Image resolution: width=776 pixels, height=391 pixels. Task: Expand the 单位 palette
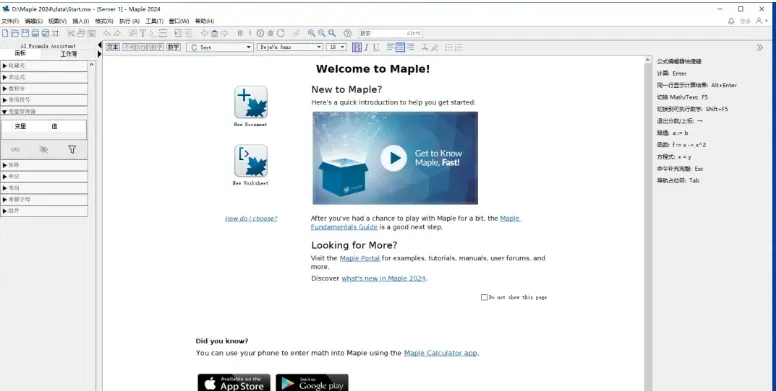pos(45,176)
